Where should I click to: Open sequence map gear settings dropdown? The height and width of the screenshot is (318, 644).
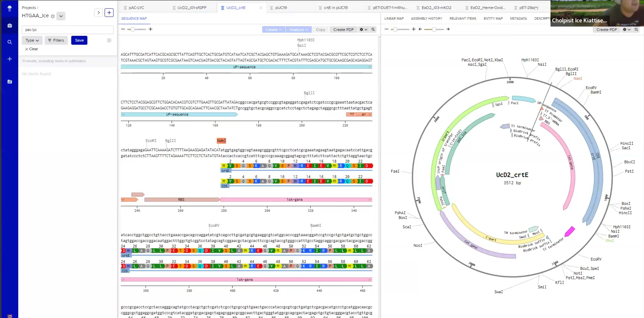click(364, 30)
